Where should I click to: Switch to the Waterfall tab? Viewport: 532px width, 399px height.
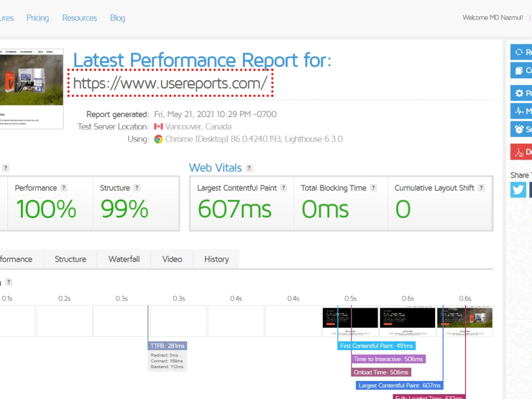124,259
